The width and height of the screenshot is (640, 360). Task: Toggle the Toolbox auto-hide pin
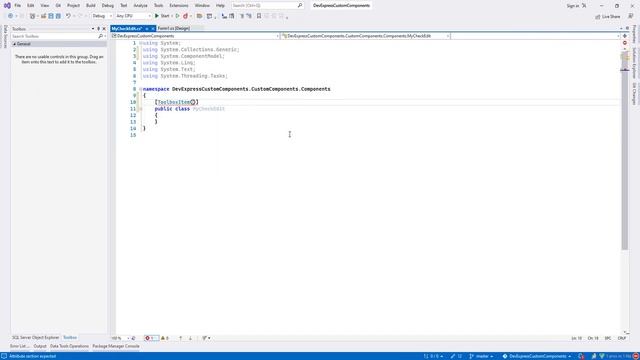(98, 29)
